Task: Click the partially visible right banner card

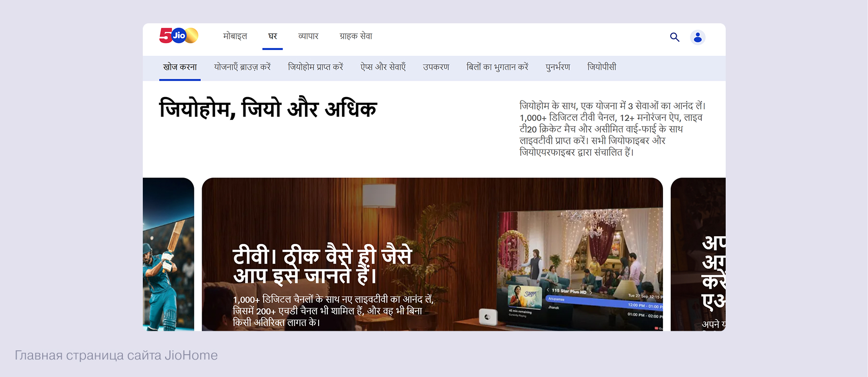Action: [698, 254]
